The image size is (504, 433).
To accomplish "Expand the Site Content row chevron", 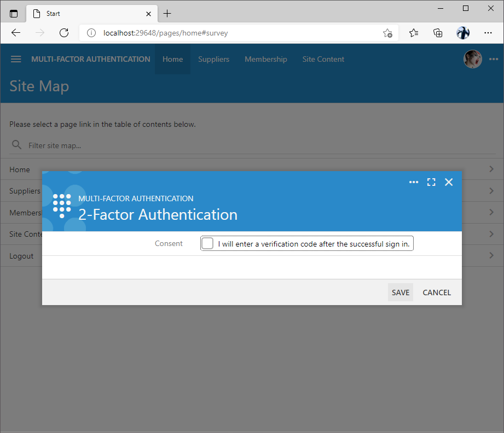I will pyautogui.click(x=491, y=234).
